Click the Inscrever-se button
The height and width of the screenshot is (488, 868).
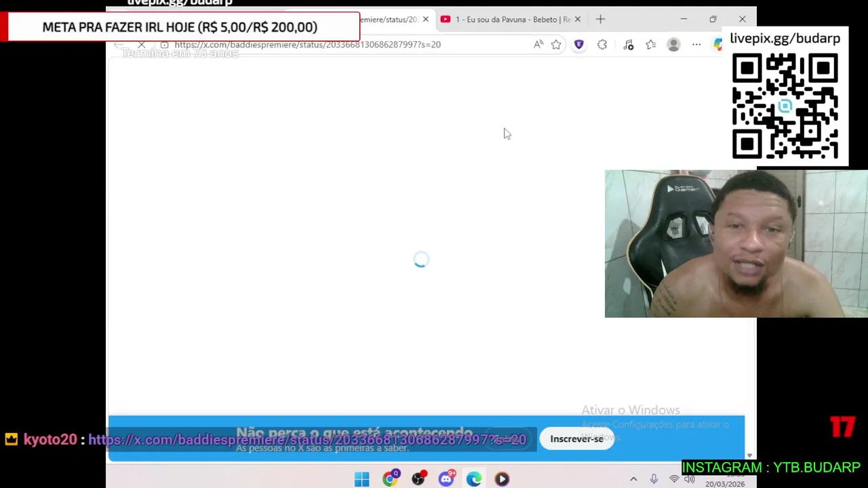576,439
